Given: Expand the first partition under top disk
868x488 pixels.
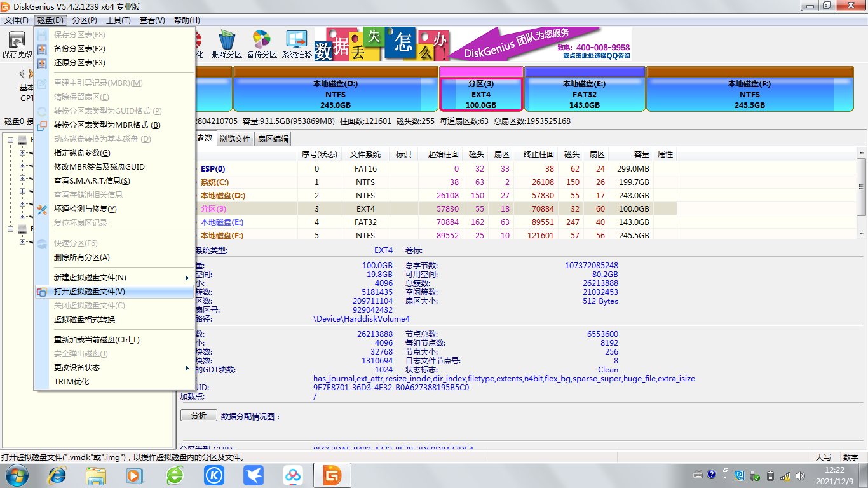Looking at the screenshot, I should (x=22, y=152).
